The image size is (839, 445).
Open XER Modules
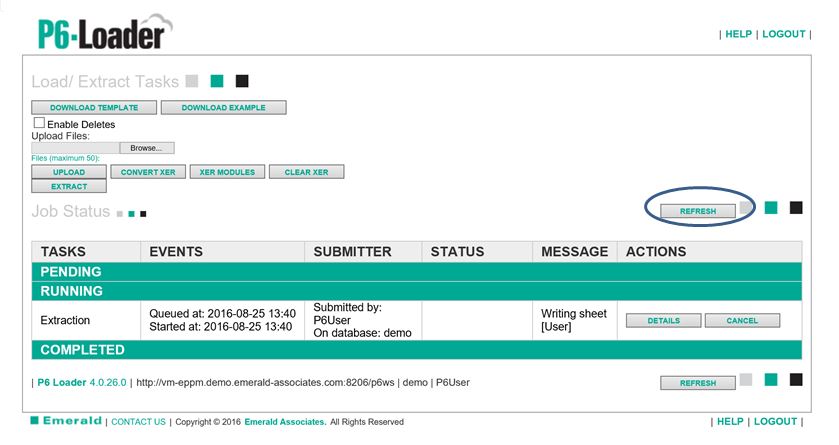(227, 172)
